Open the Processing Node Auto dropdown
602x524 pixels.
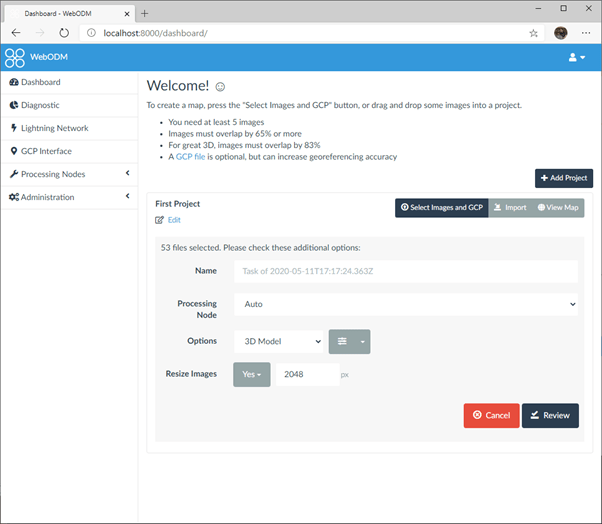(x=406, y=303)
